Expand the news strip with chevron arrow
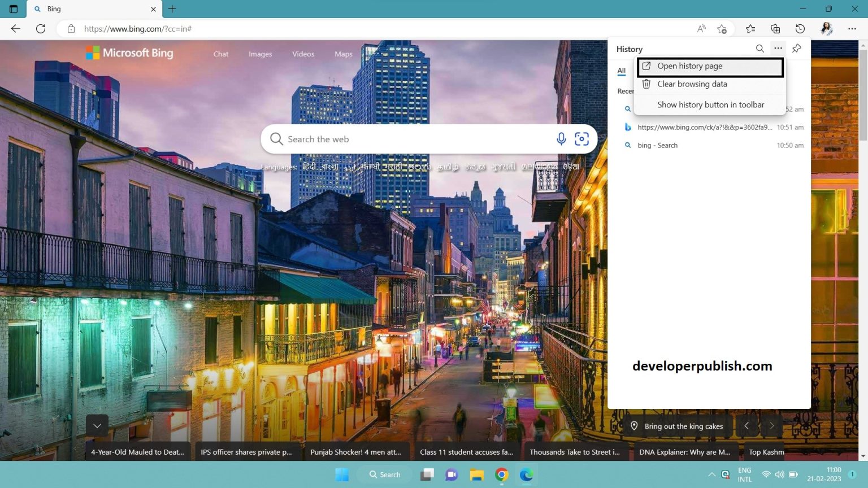The height and width of the screenshot is (488, 868). click(97, 425)
